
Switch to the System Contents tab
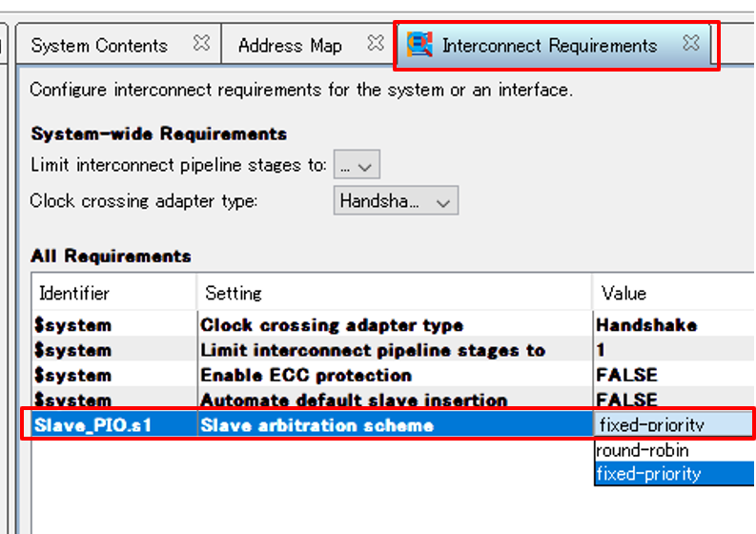tap(98, 46)
